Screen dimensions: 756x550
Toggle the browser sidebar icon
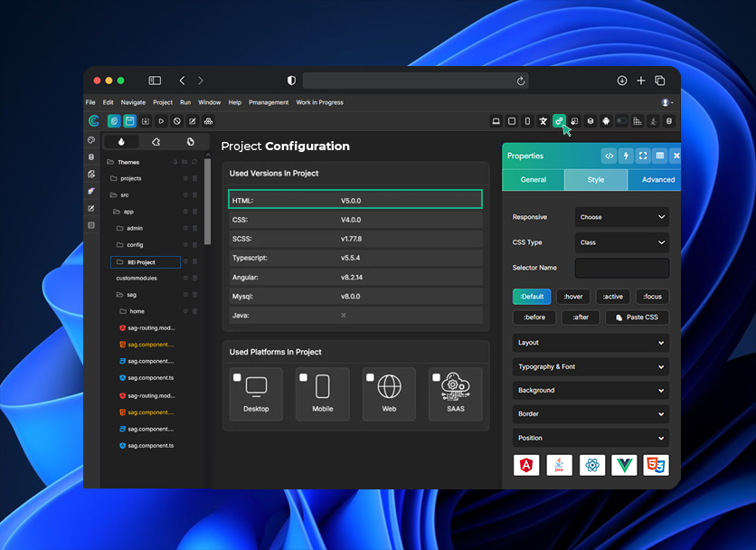click(155, 81)
